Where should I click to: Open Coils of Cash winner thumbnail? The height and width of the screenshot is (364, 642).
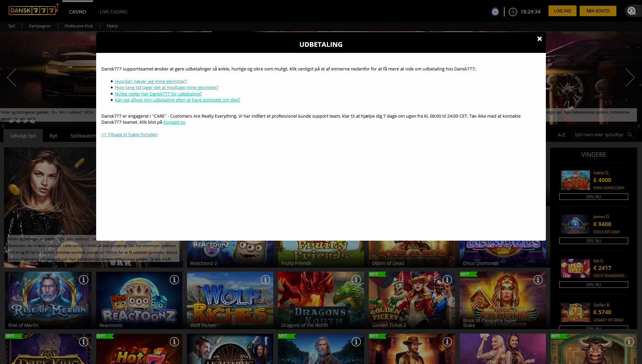coord(575,224)
